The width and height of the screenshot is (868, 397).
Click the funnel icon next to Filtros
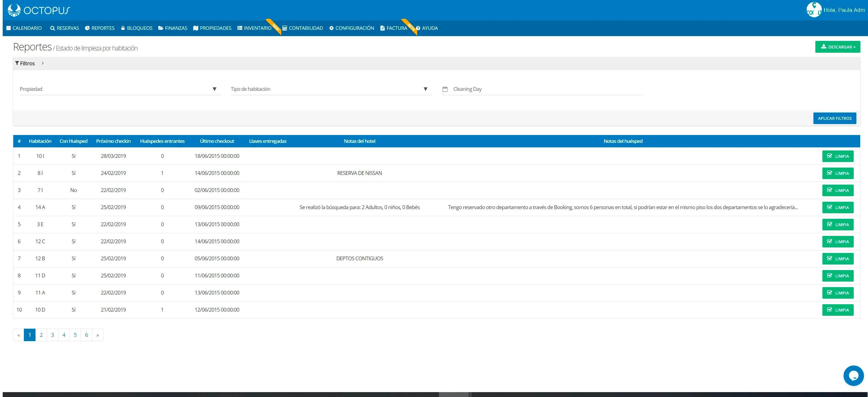tap(17, 63)
